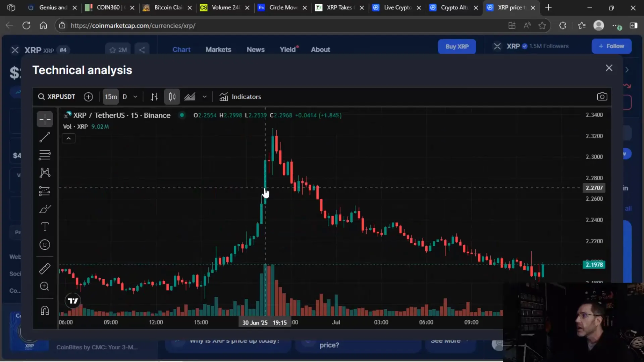This screenshot has width=644, height=362.
Task: Switch to area chart style
Action: pos(190,97)
